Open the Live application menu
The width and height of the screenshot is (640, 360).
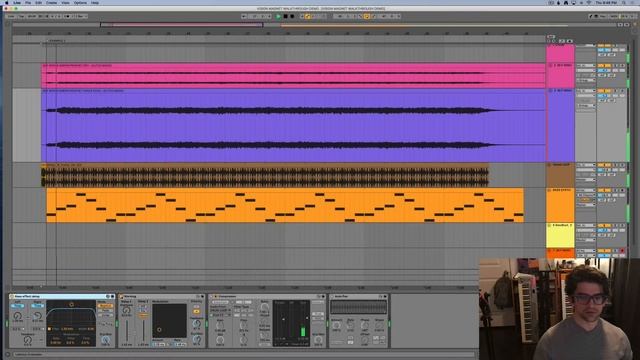coord(17,2)
